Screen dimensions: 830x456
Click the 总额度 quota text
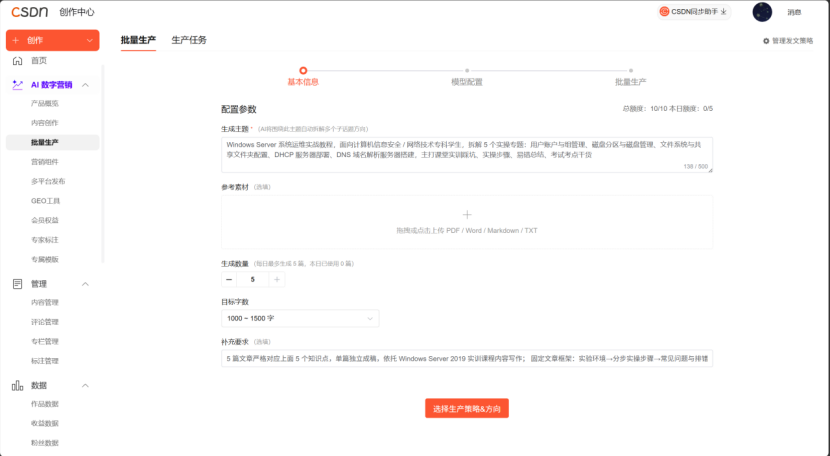pos(667,109)
